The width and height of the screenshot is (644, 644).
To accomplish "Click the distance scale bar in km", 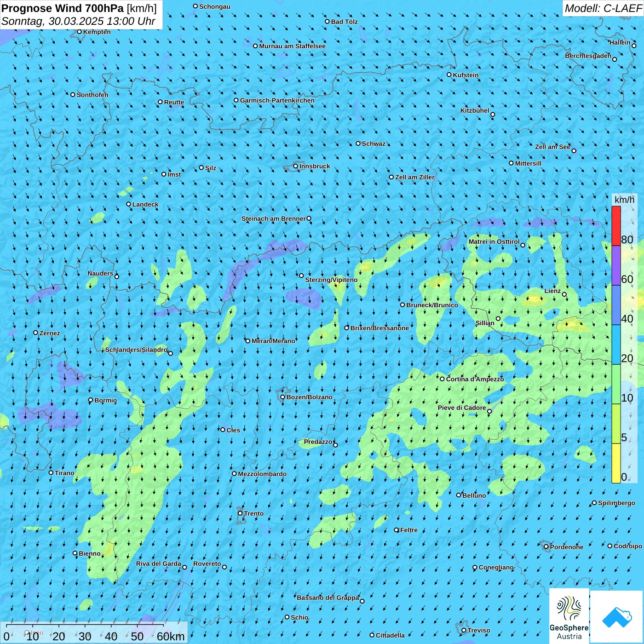I will 94,633.
